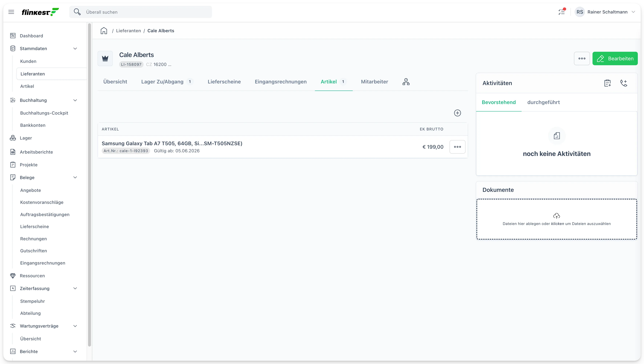
Task: Open the hamburger menu icon
Action: (x=11, y=12)
